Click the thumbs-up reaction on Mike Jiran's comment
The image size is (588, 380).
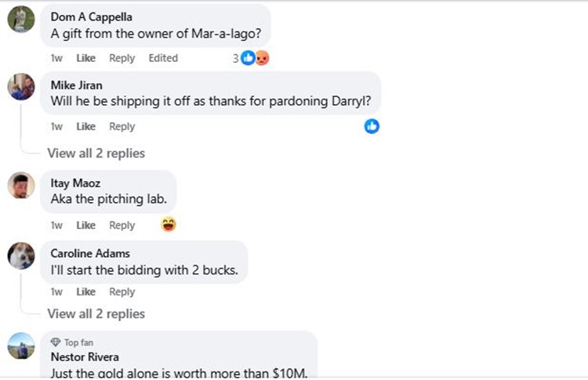tap(372, 126)
